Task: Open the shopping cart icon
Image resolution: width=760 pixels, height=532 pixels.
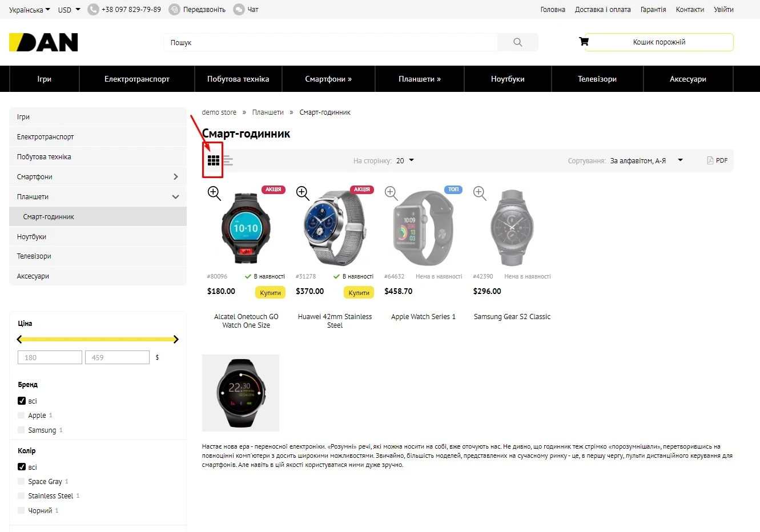Action: [584, 42]
